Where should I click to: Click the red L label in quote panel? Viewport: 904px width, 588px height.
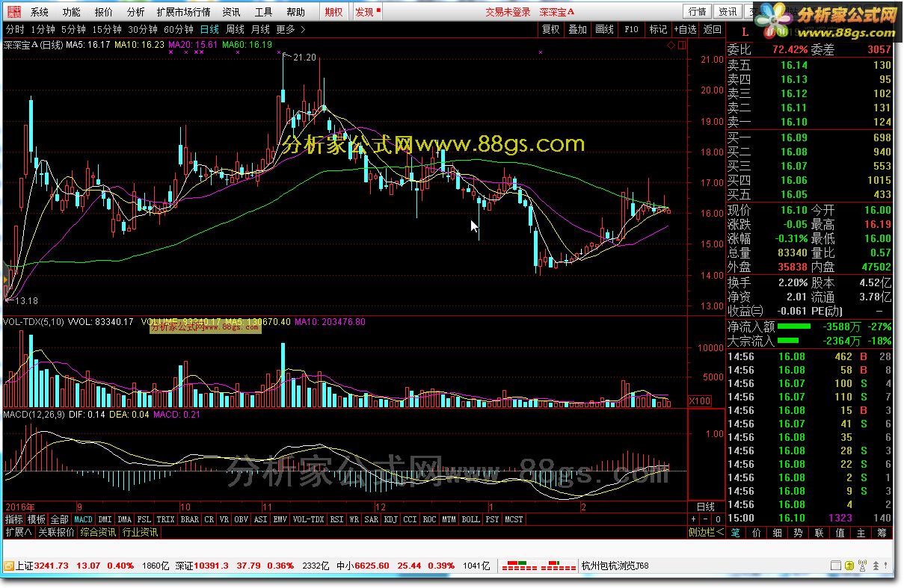pos(744,31)
